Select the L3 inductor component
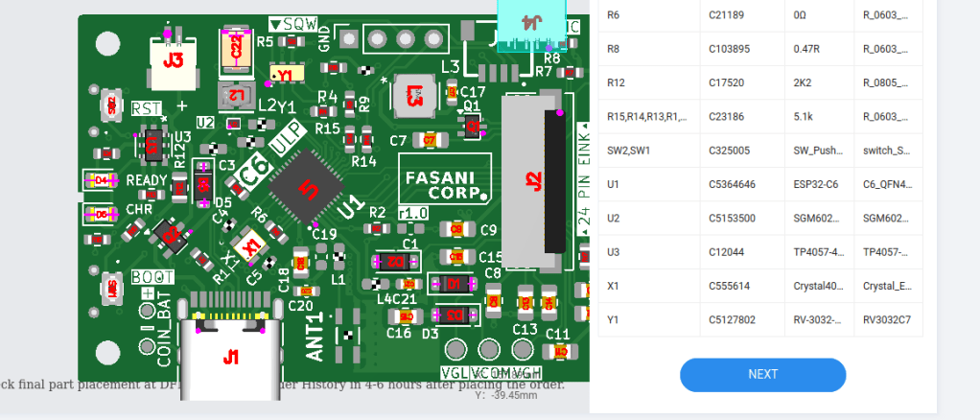This screenshot has width=980, height=420. (x=414, y=95)
